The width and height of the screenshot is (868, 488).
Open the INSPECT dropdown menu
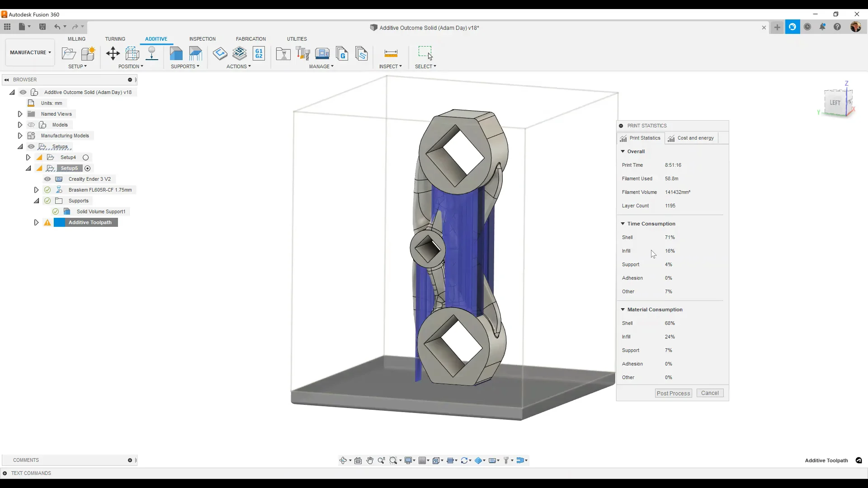click(x=390, y=66)
